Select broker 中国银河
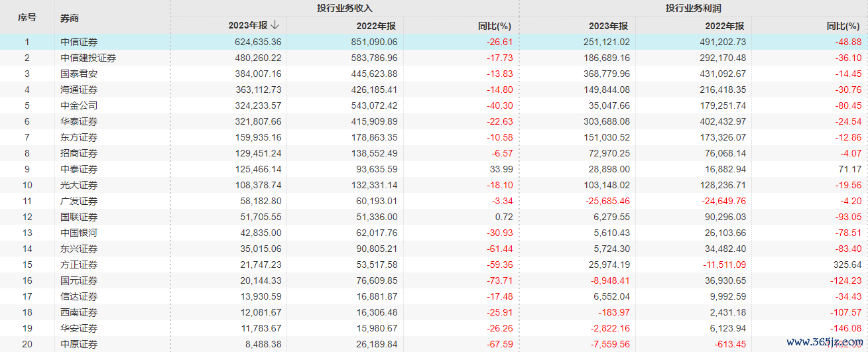868x352 pixels. point(79,233)
